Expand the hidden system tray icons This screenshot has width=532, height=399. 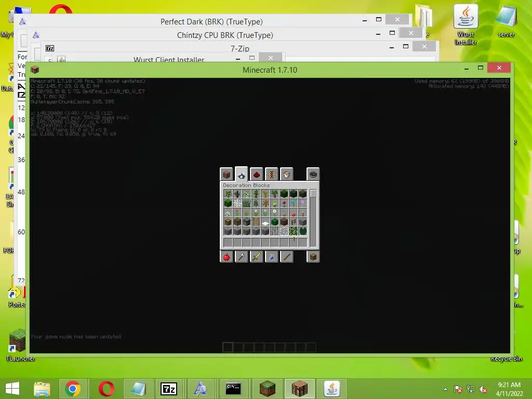[445, 389]
